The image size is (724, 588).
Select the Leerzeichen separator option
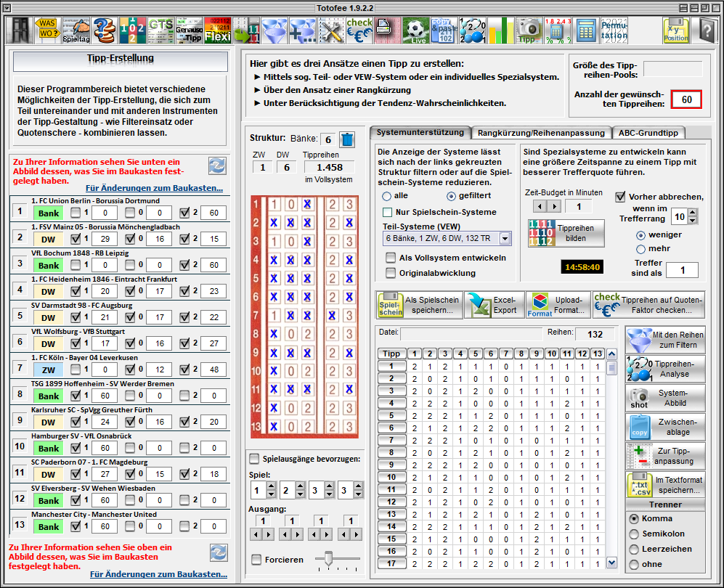pos(634,550)
